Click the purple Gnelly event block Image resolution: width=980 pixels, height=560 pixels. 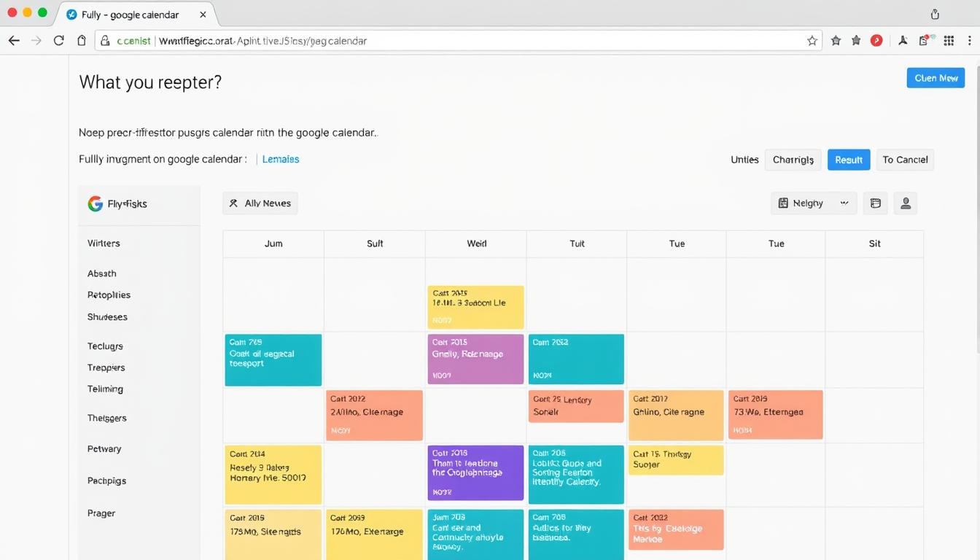tap(475, 359)
